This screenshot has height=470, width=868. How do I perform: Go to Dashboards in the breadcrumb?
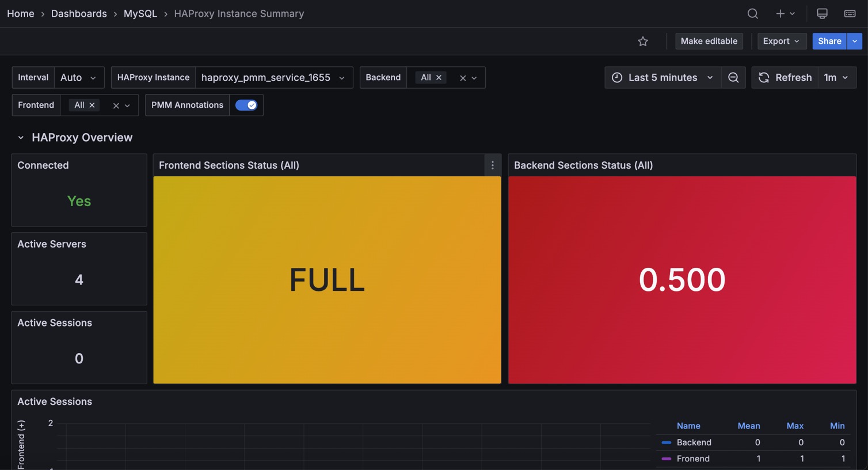click(x=79, y=13)
